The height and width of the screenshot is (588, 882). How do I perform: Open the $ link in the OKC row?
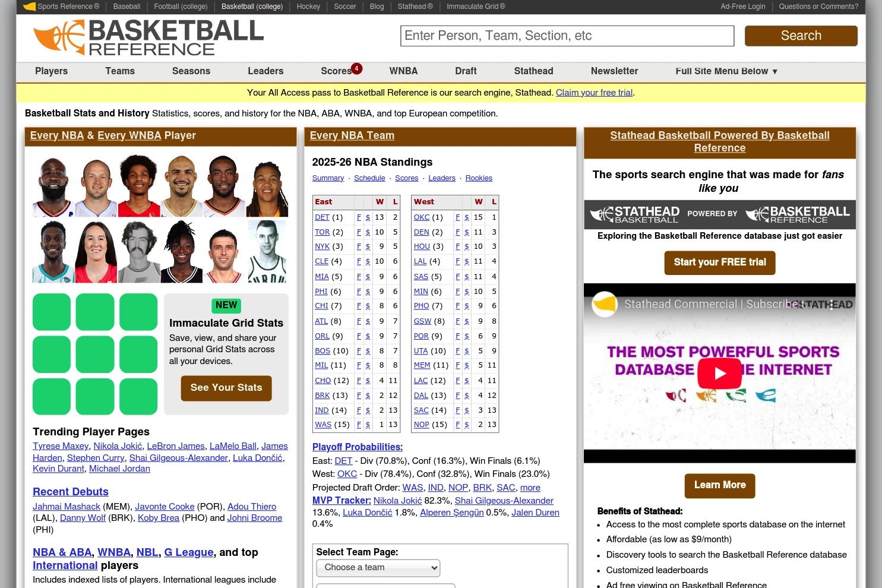(x=466, y=217)
